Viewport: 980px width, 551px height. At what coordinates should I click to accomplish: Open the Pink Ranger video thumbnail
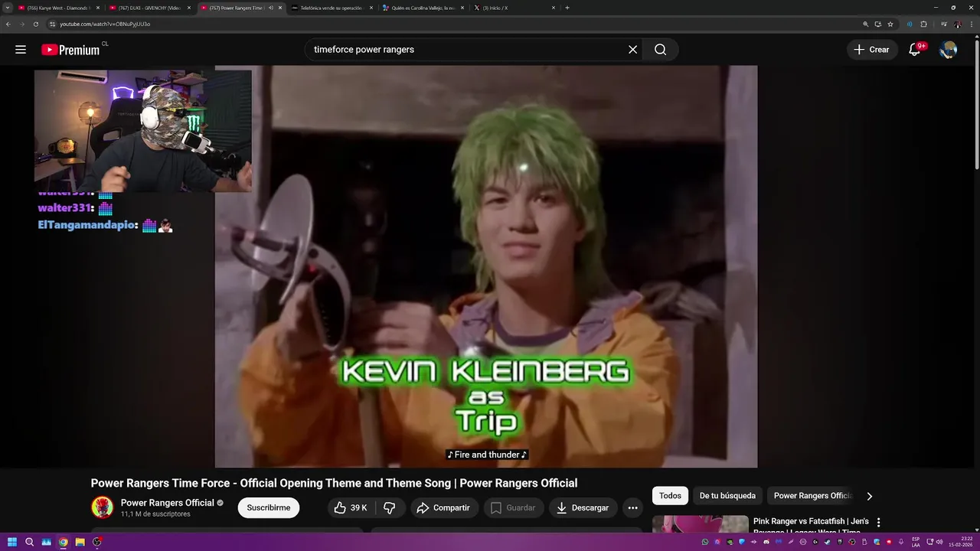701,524
